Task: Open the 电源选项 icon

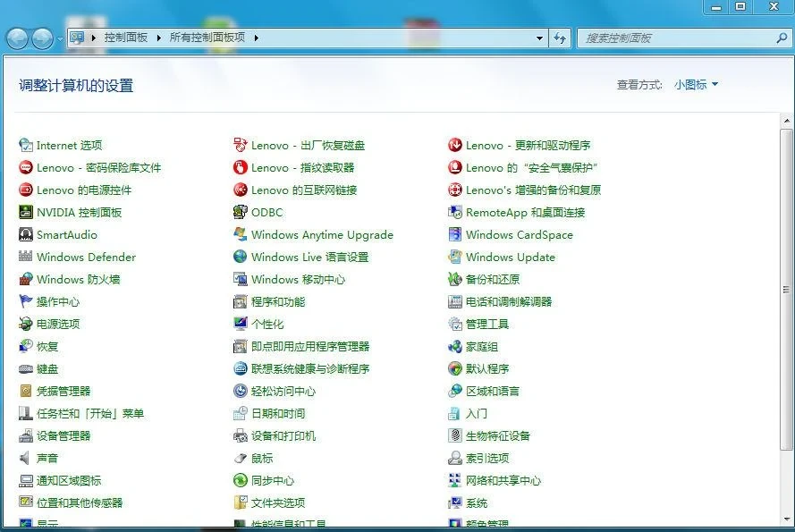Action: pyautogui.click(x=25, y=324)
